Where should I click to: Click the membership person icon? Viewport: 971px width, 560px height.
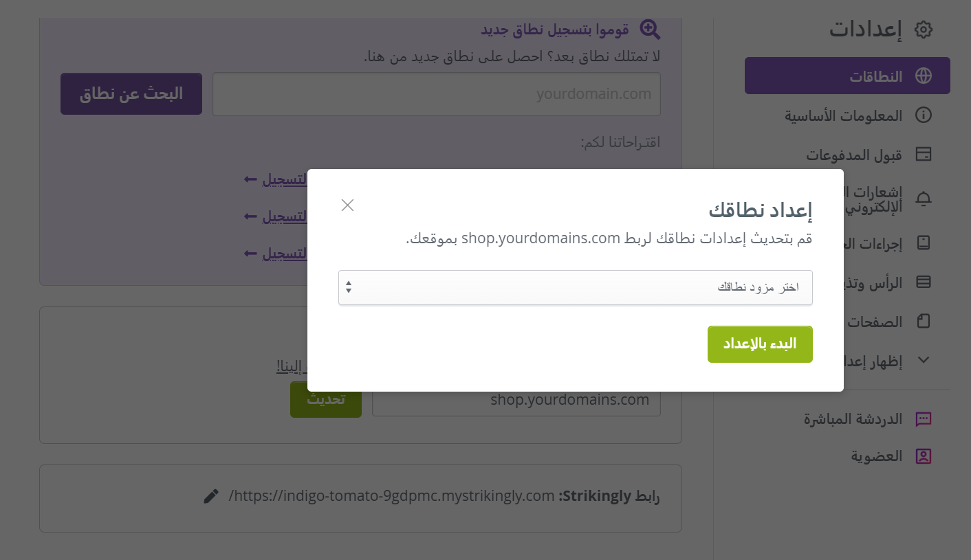(924, 456)
